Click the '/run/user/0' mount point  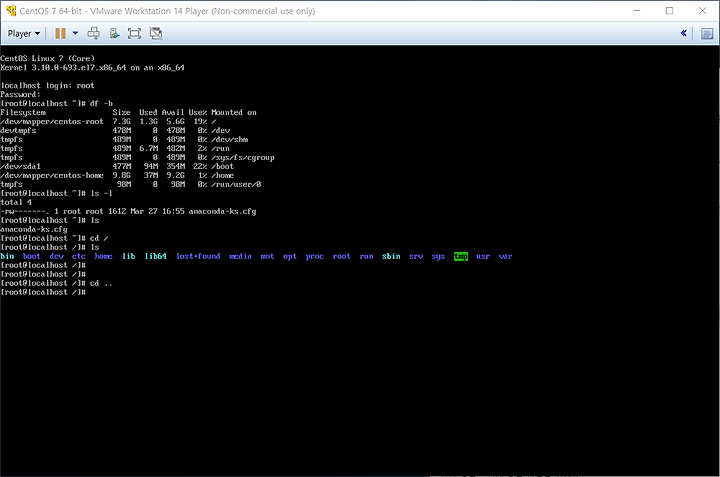236,185
